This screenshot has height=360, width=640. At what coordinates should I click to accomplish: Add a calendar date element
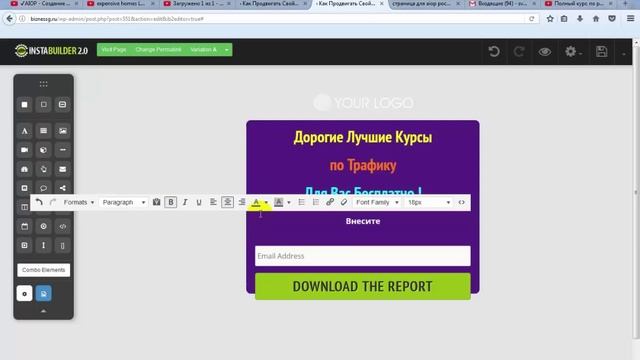click(24, 226)
